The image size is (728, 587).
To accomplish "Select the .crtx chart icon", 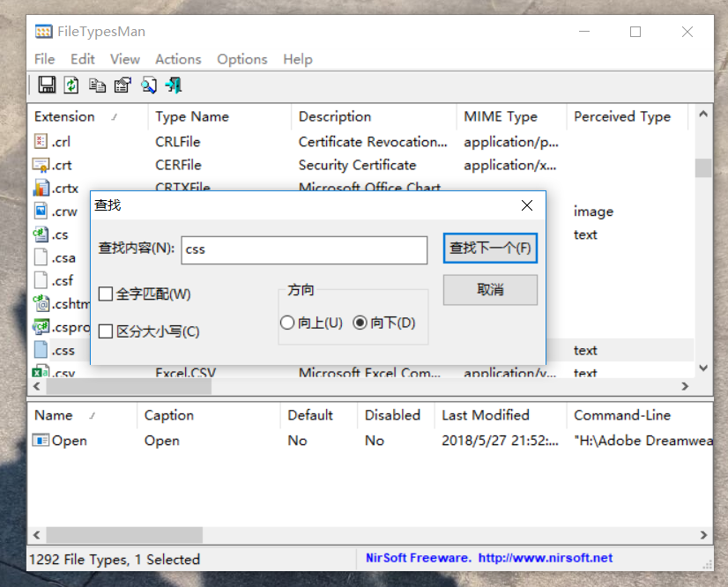I will coord(41,188).
